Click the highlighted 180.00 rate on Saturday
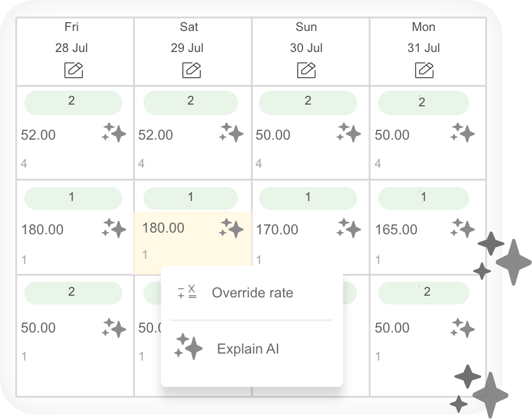The width and height of the screenshot is (532, 419). (163, 228)
